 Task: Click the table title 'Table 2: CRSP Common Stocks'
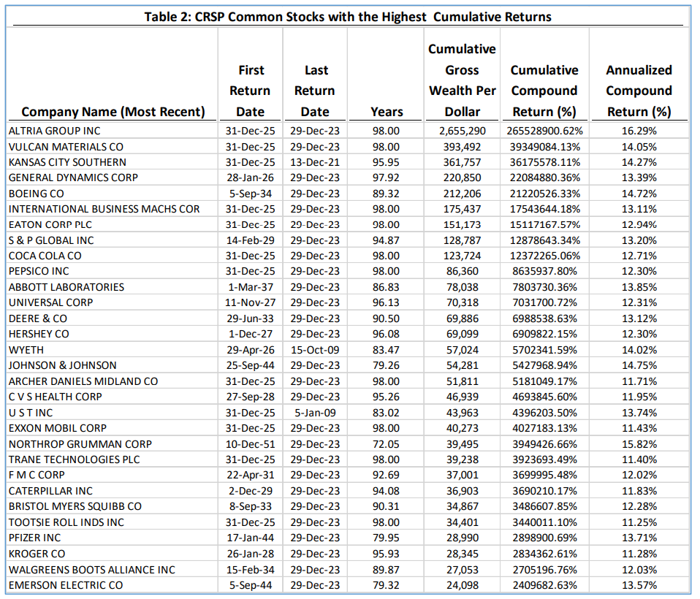[347, 16]
